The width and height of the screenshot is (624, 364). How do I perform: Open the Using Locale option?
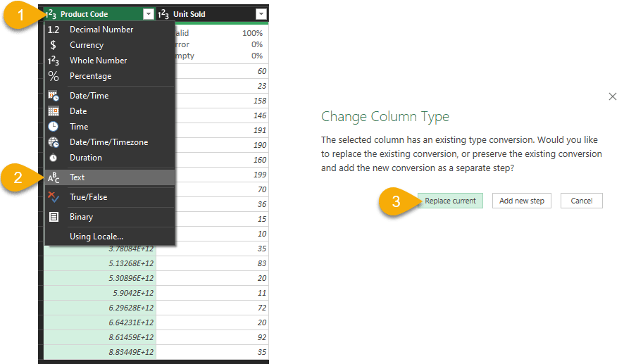[96, 237]
